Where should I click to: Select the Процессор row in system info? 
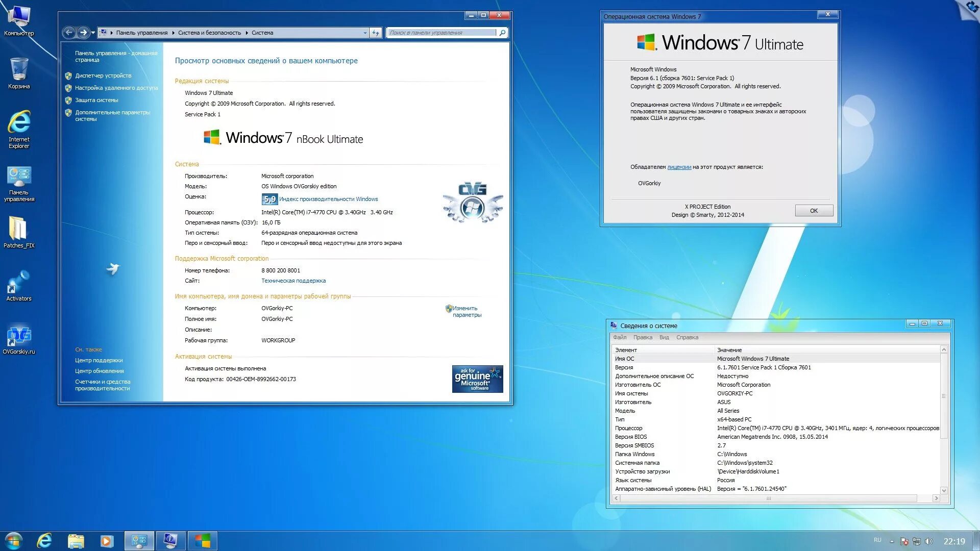tap(776, 428)
